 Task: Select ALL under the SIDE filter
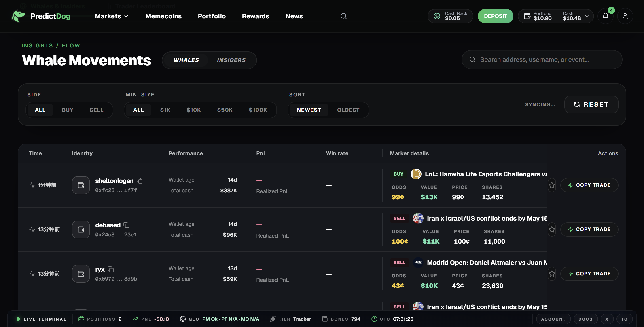(x=40, y=110)
